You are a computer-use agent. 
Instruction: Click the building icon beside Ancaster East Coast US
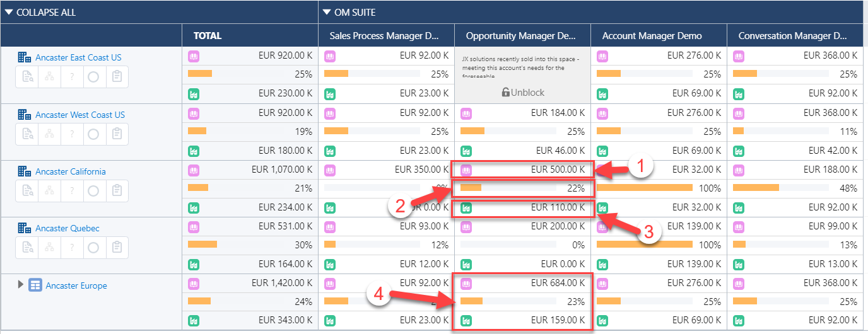pyautogui.click(x=25, y=57)
